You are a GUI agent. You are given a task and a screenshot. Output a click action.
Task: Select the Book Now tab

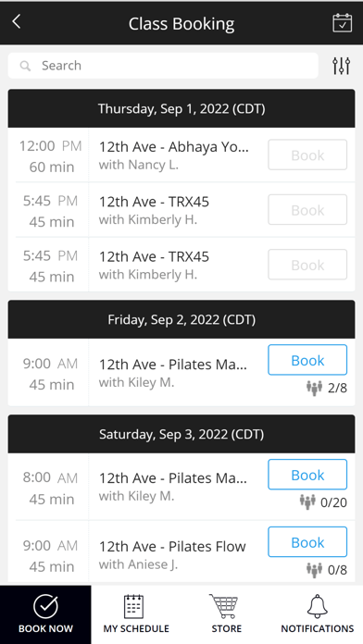coord(45,614)
